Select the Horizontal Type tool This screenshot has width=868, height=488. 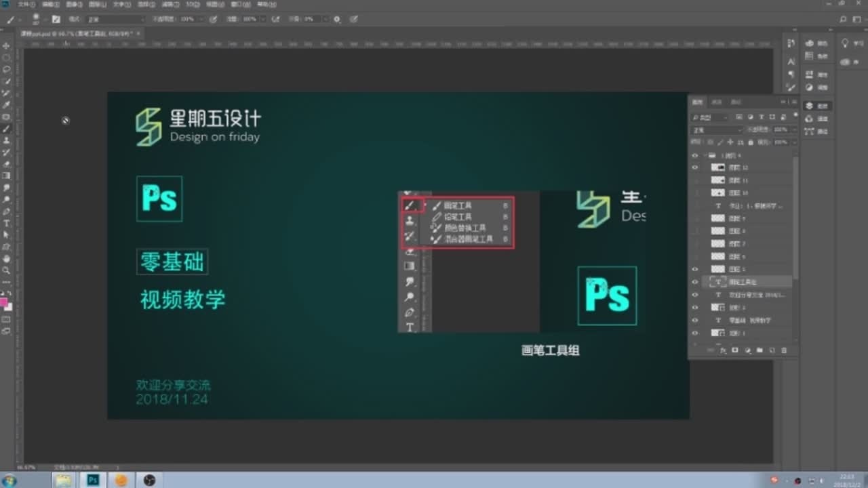pyautogui.click(x=7, y=222)
